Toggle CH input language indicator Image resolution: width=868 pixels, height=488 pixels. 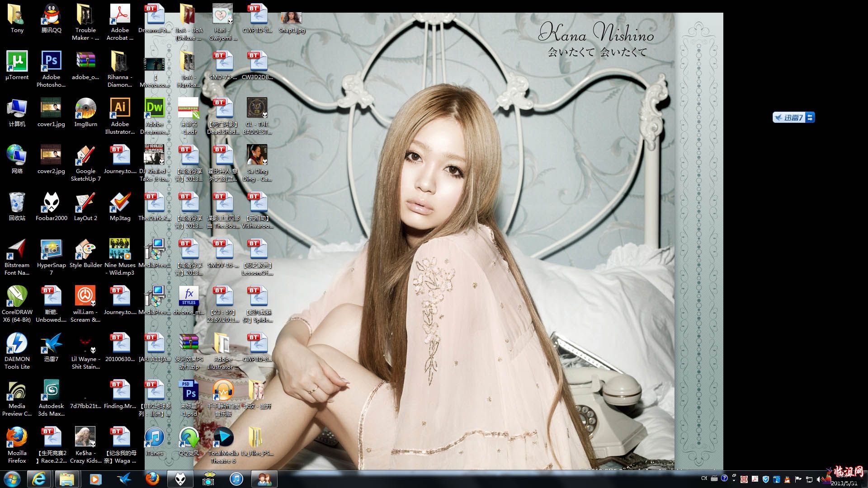tap(704, 478)
